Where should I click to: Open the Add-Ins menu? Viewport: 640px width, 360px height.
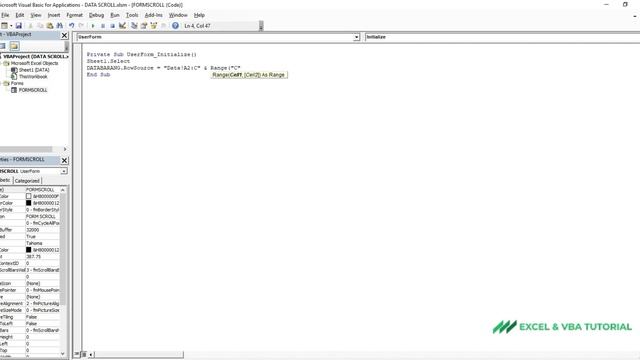click(153, 15)
